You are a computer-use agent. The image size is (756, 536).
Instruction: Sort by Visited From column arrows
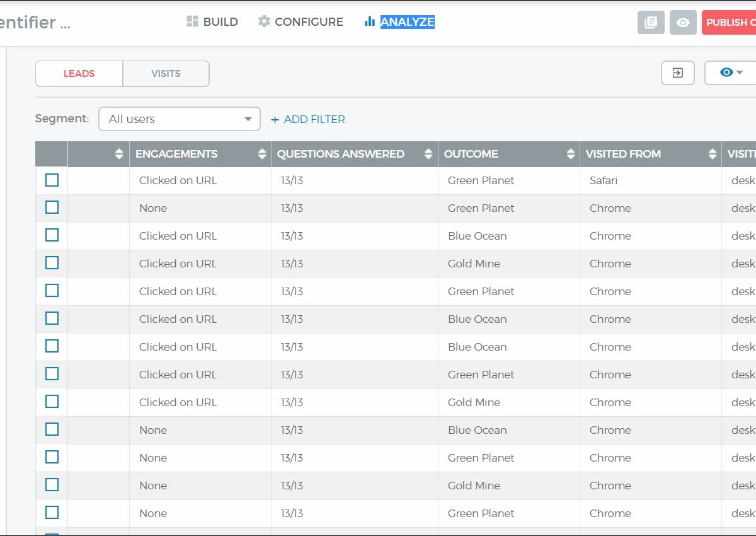click(x=713, y=154)
